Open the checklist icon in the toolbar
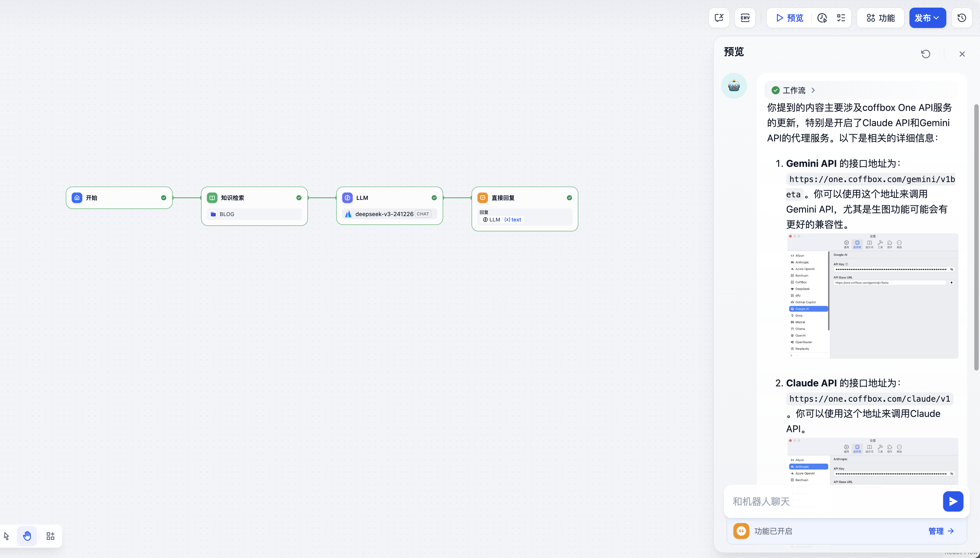The height and width of the screenshot is (558, 980). pos(841,18)
